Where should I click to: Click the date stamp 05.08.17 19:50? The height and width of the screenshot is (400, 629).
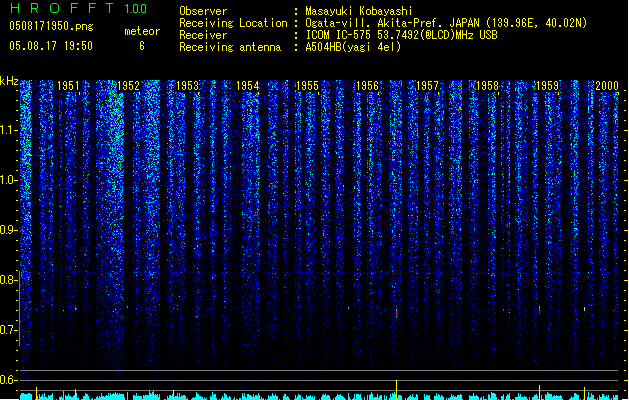[51, 46]
